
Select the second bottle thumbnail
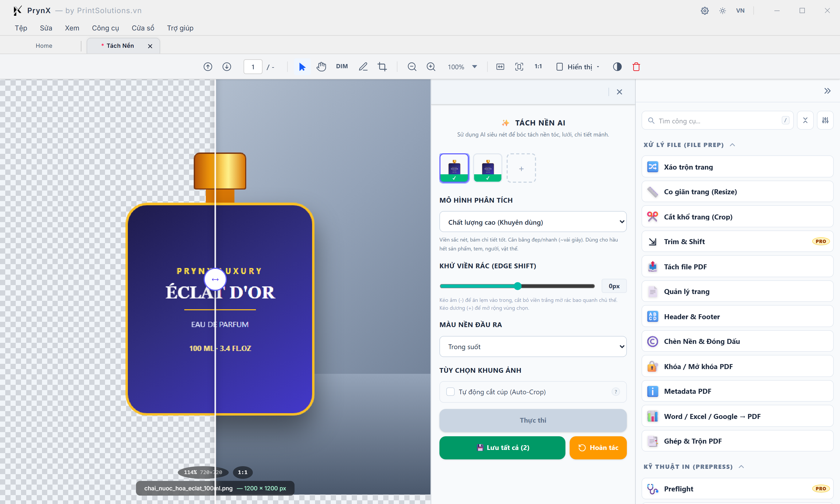click(x=487, y=168)
